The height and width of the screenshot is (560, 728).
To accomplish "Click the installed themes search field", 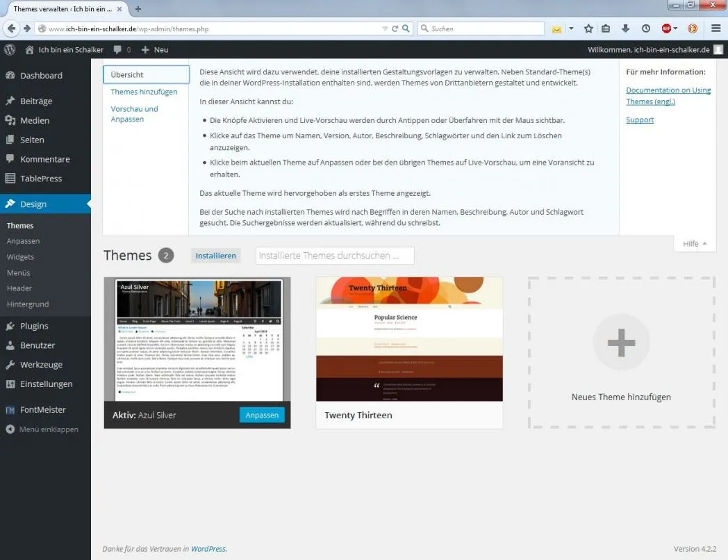I will click(335, 256).
